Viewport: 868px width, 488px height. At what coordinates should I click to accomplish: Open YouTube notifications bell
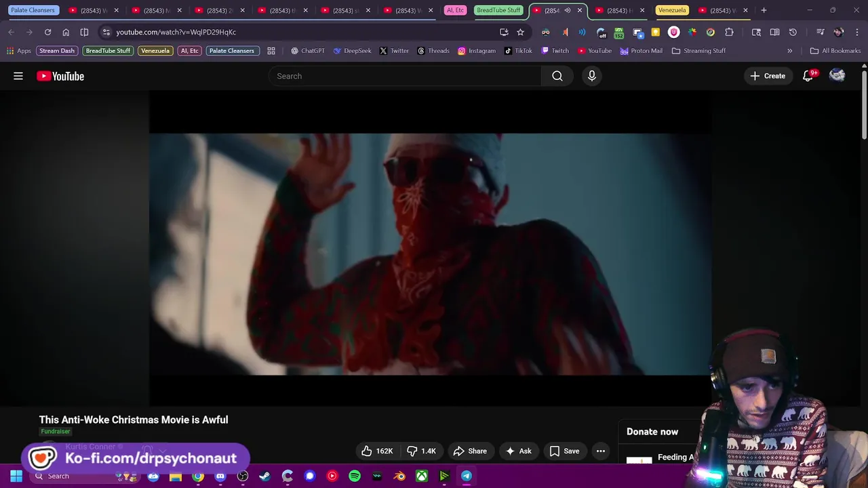pos(808,76)
